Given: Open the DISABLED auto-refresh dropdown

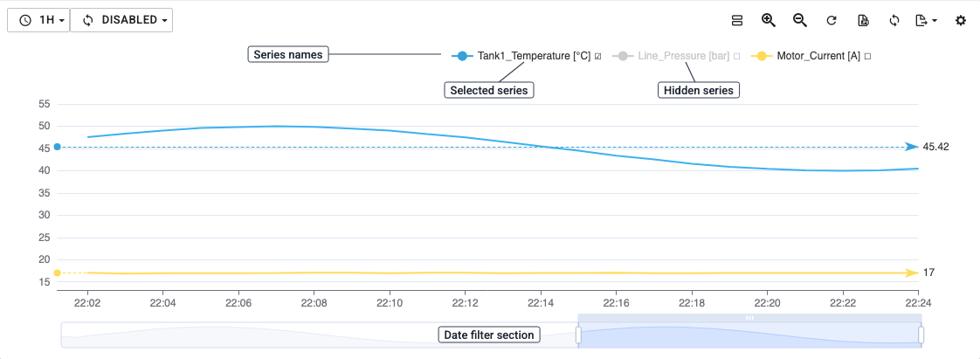Looking at the screenshot, I should pyautogui.click(x=121, y=20).
